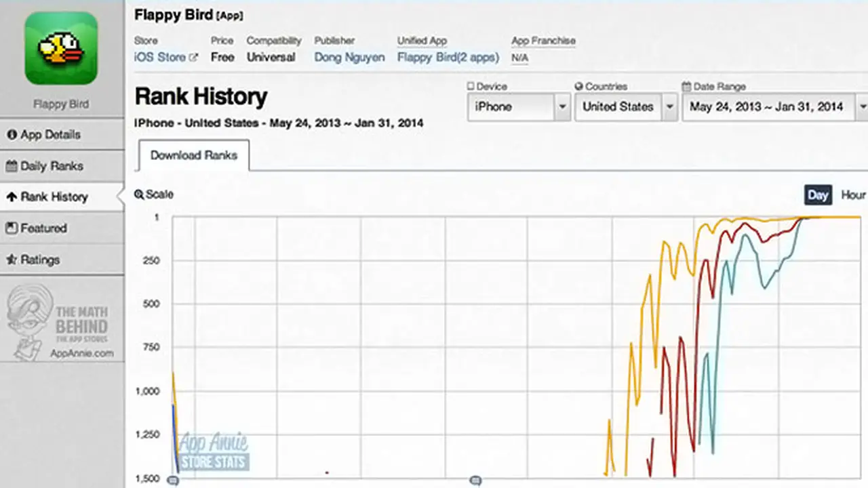
Task: Open the Countries dropdown showing United States
Action: [626, 107]
